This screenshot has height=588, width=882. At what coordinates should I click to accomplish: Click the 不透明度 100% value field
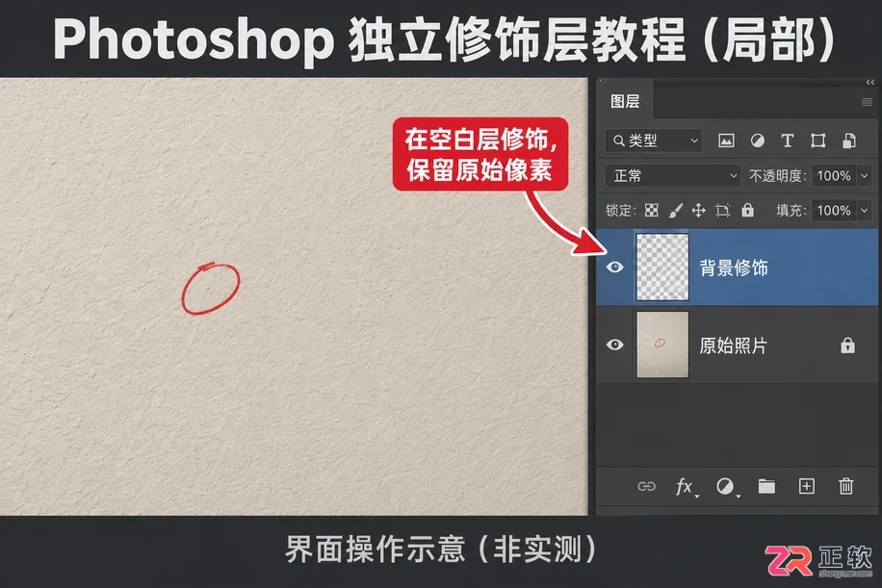pos(834,176)
